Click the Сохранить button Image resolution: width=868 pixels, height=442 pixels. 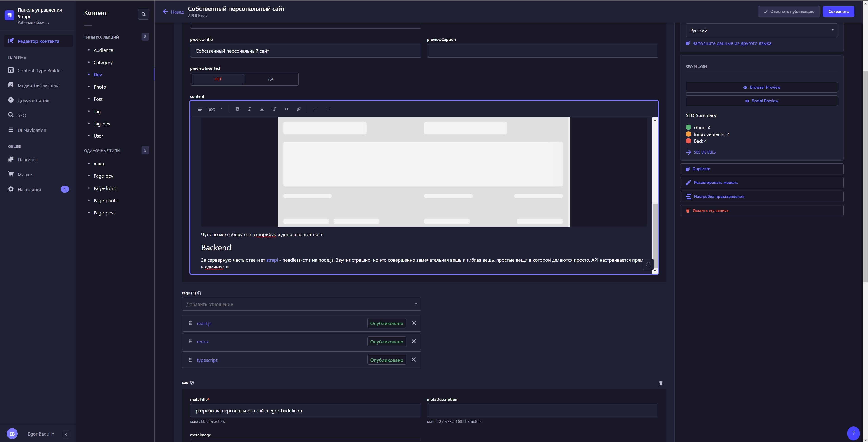point(839,11)
